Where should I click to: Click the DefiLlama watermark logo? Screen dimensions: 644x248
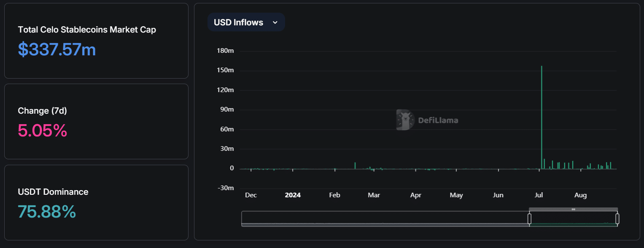tap(404, 120)
